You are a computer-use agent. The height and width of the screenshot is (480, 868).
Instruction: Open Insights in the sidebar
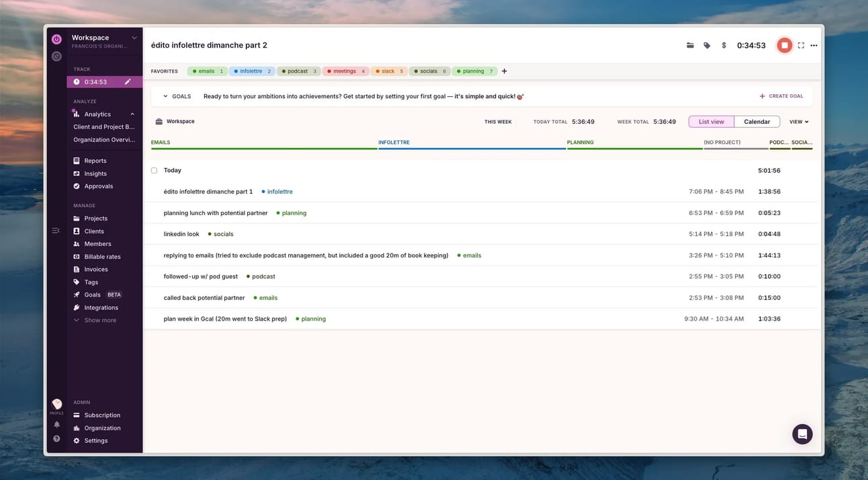95,173
